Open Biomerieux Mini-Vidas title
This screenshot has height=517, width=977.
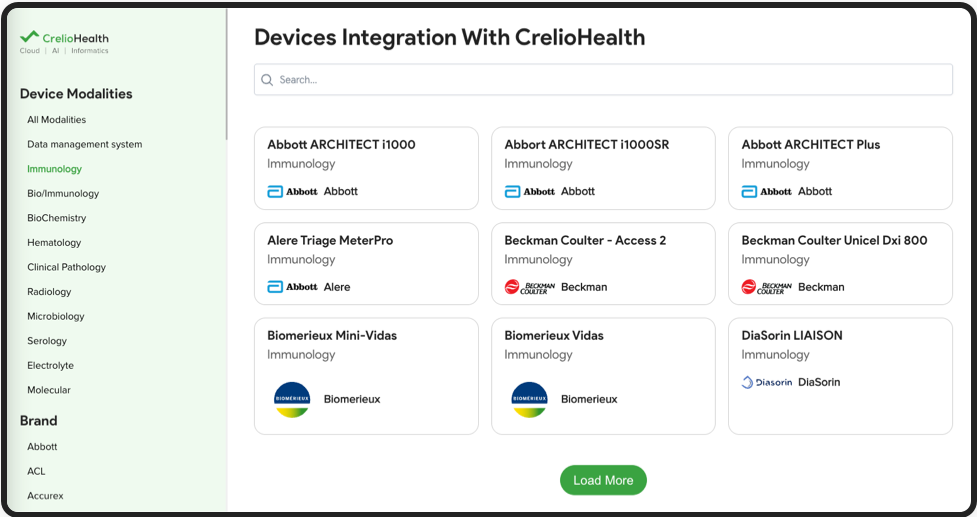(332, 336)
